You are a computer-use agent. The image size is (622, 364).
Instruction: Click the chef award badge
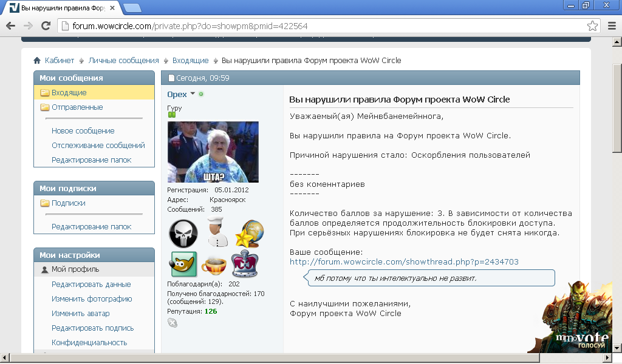(x=217, y=232)
